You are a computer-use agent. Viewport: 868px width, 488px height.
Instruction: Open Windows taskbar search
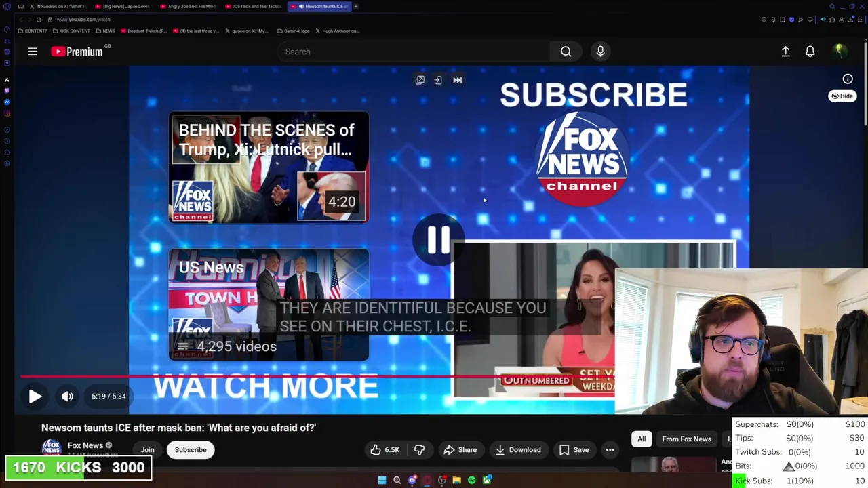coord(397,481)
